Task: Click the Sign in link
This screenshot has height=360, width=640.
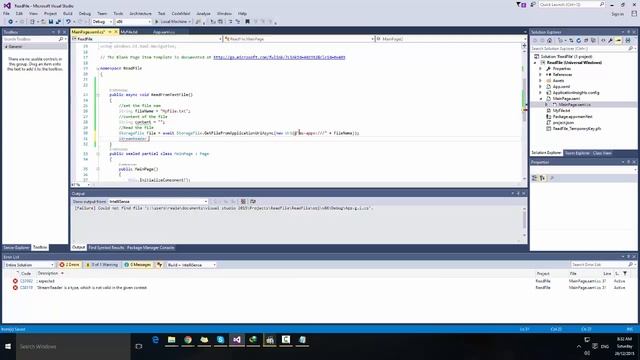Action: click(x=618, y=14)
